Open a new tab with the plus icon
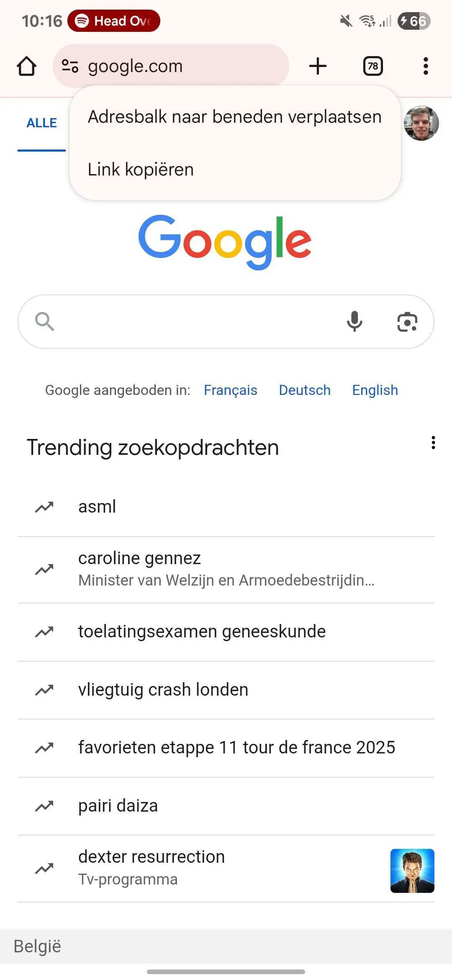This screenshot has height=980, width=452. (318, 65)
